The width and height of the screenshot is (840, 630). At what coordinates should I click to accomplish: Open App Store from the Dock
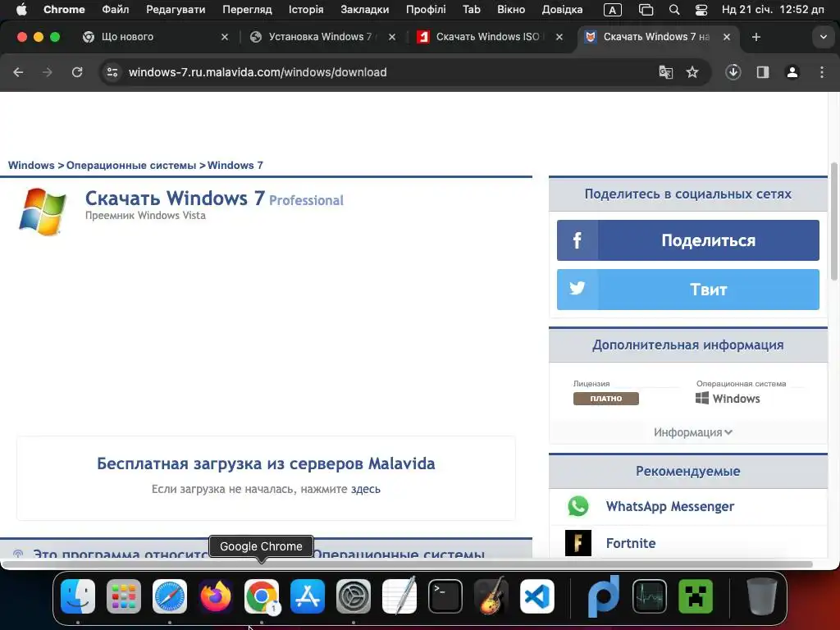tap(308, 596)
